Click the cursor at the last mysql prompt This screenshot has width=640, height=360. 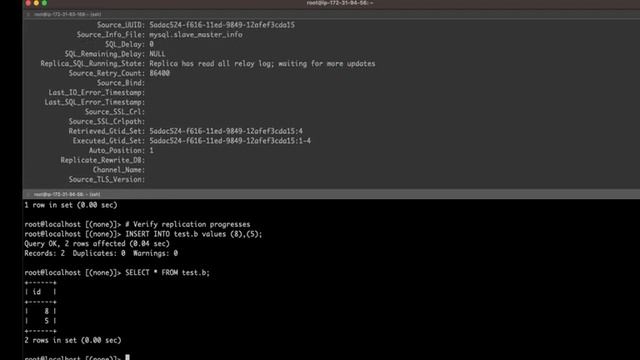[x=127, y=358]
